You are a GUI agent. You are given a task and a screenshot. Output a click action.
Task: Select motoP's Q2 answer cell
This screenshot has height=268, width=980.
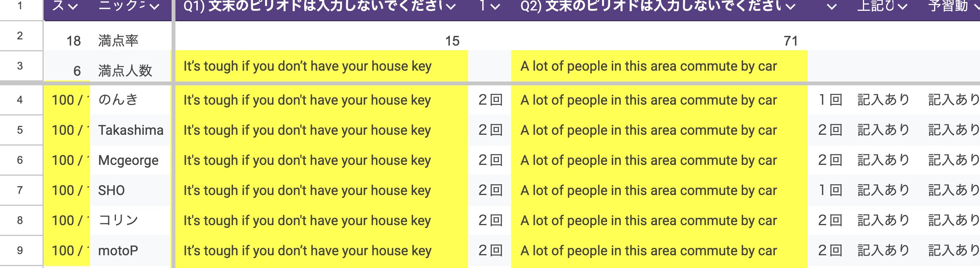pos(659,251)
